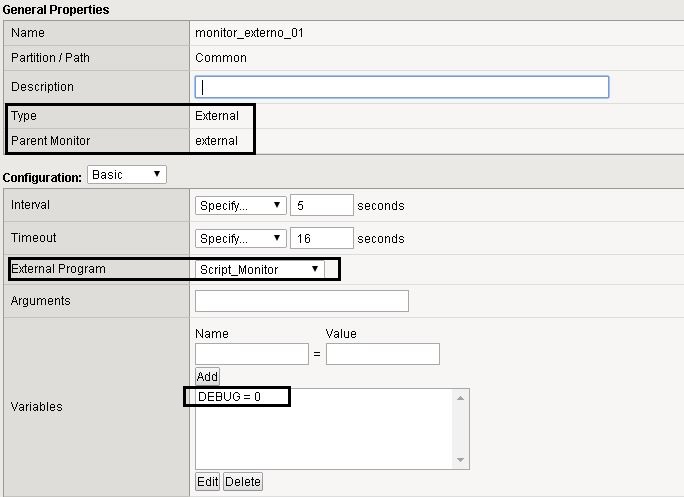Click the Timeout seconds value field
This screenshot has height=497, width=684.
(321, 239)
